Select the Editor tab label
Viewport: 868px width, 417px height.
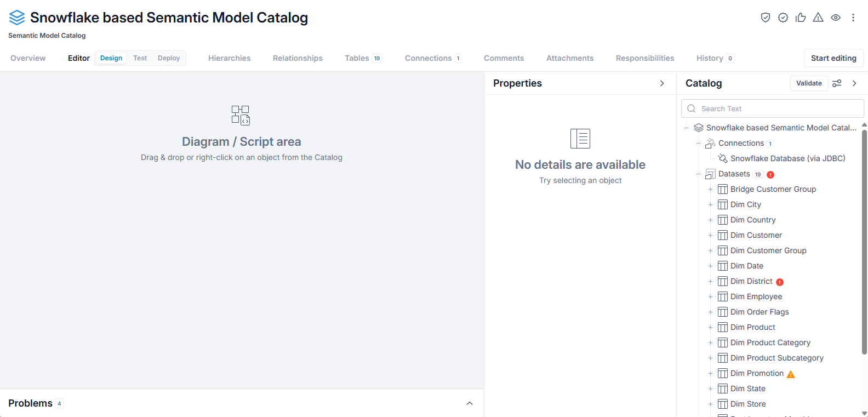(79, 58)
